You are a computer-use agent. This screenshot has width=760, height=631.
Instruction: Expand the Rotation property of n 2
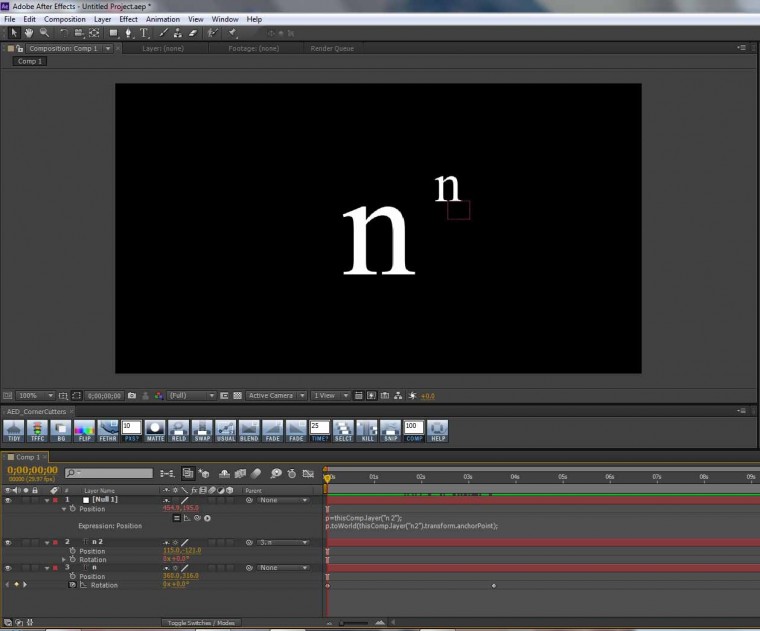click(64, 559)
